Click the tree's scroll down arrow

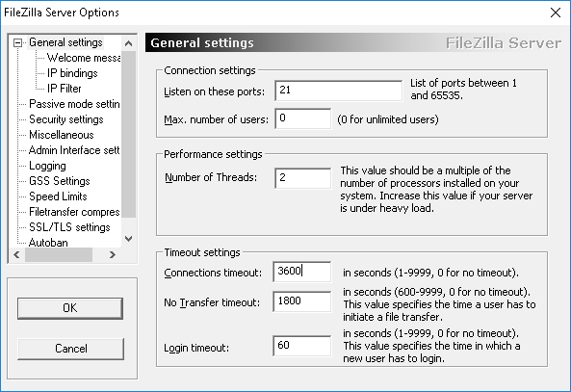coord(128,239)
